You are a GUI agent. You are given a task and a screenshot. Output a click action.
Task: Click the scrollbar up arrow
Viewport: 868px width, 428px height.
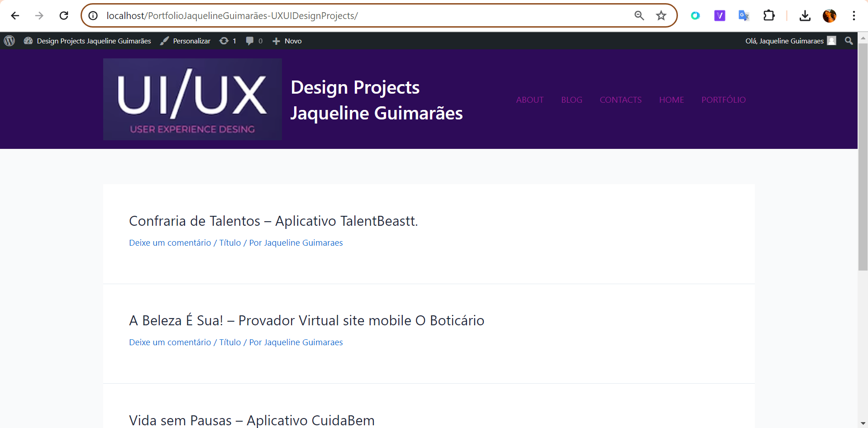tap(863, 38)
